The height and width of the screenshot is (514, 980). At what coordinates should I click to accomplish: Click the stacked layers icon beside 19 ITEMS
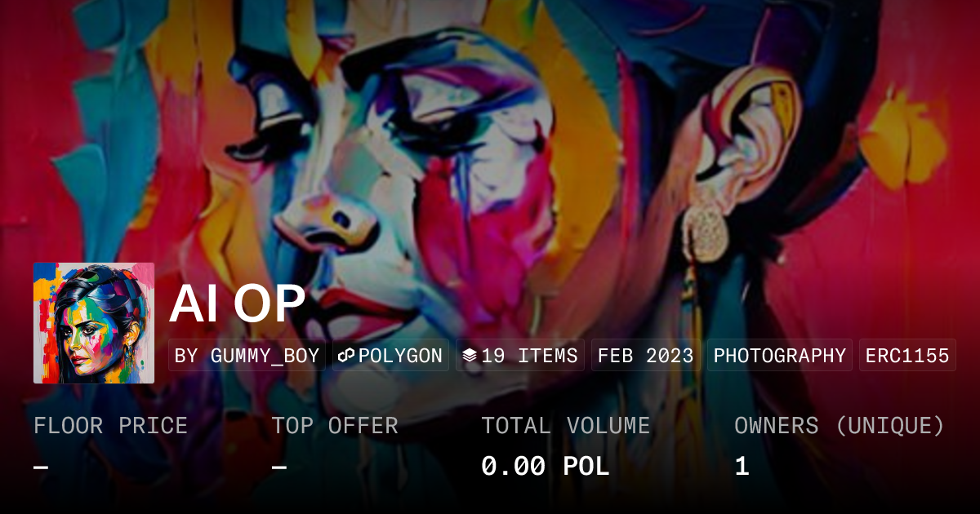coord(470,356)
